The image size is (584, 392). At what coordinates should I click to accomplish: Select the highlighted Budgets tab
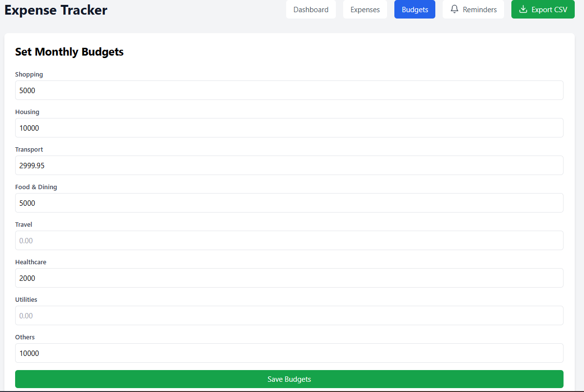point(414,9)
